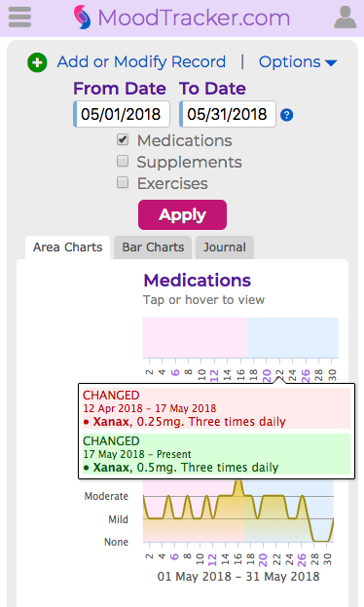Image resolution: width=364 pixels, height=607 pixels.
Task: Enable the Exercises checkbox
Action: (123, 182)
